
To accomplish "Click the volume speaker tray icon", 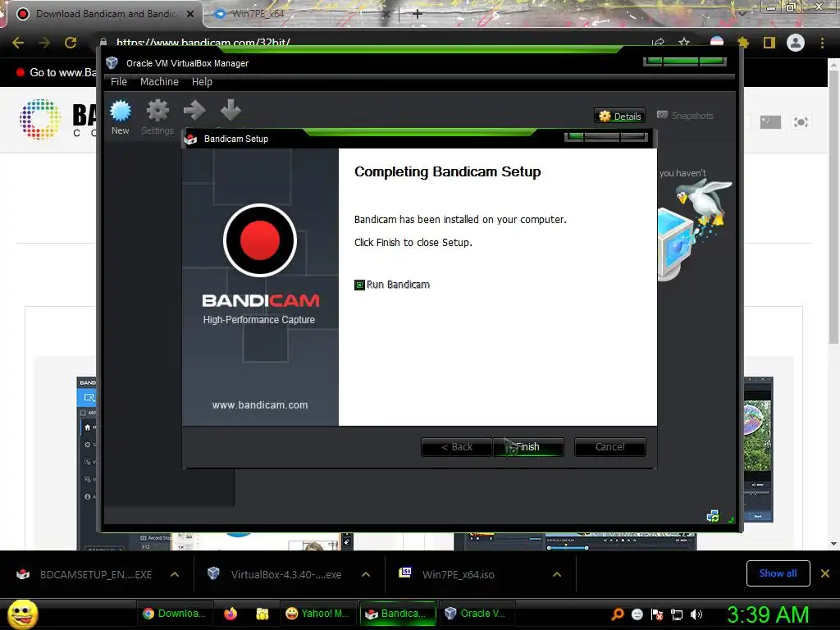I will point(696,614).
